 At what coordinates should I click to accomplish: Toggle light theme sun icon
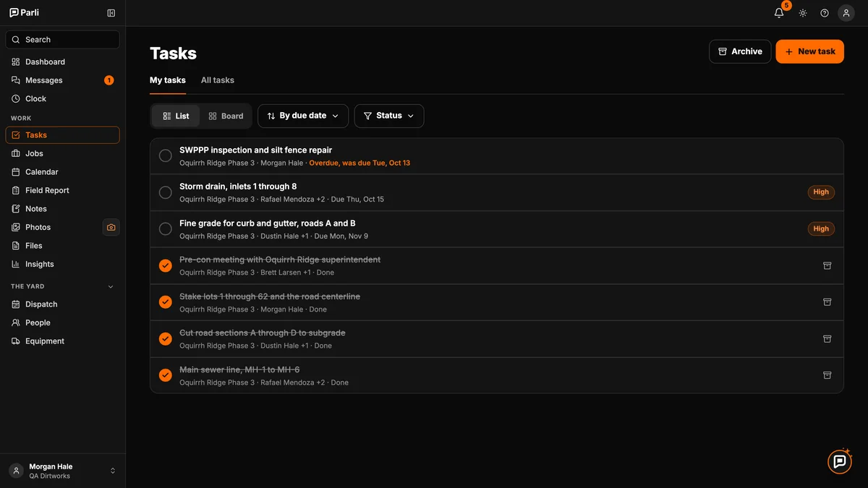point(803,13)
